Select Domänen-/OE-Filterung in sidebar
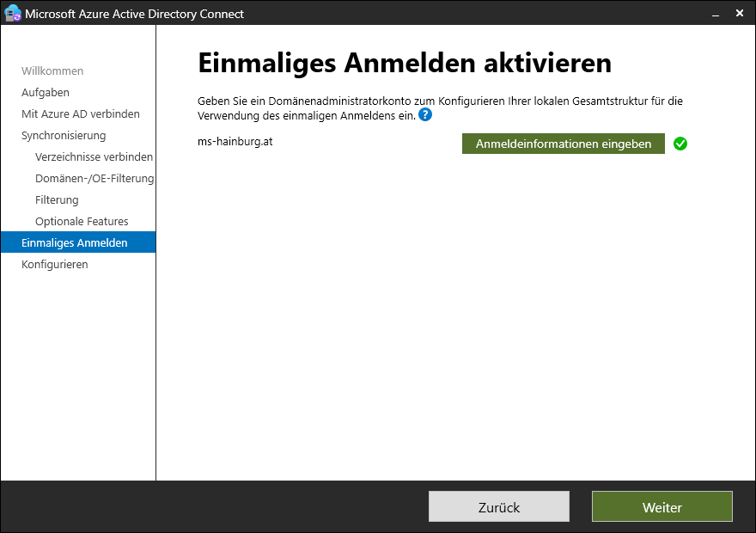 point(94,178)
